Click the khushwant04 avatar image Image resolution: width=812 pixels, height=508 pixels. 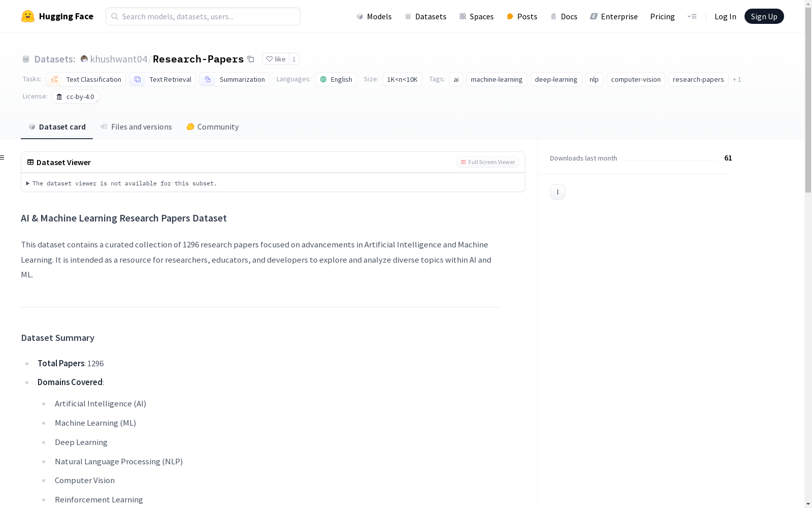(x=84, y=59)
